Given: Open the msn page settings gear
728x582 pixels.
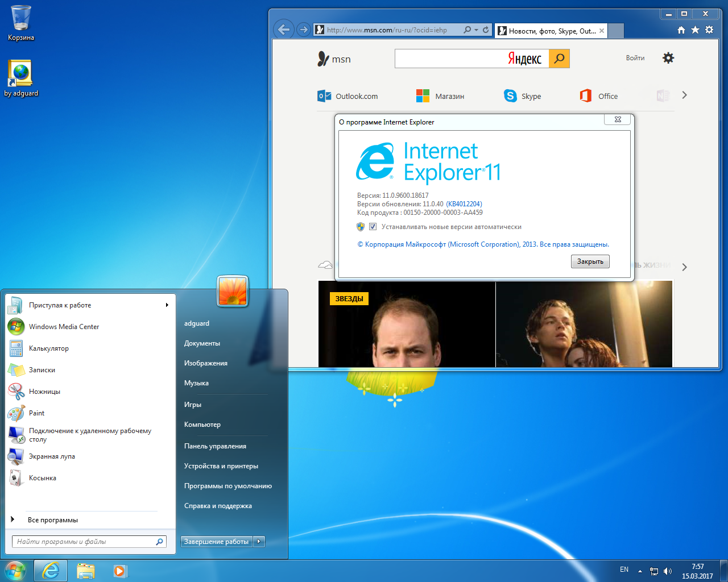Looking at the screenshot, I should (668, 58).
